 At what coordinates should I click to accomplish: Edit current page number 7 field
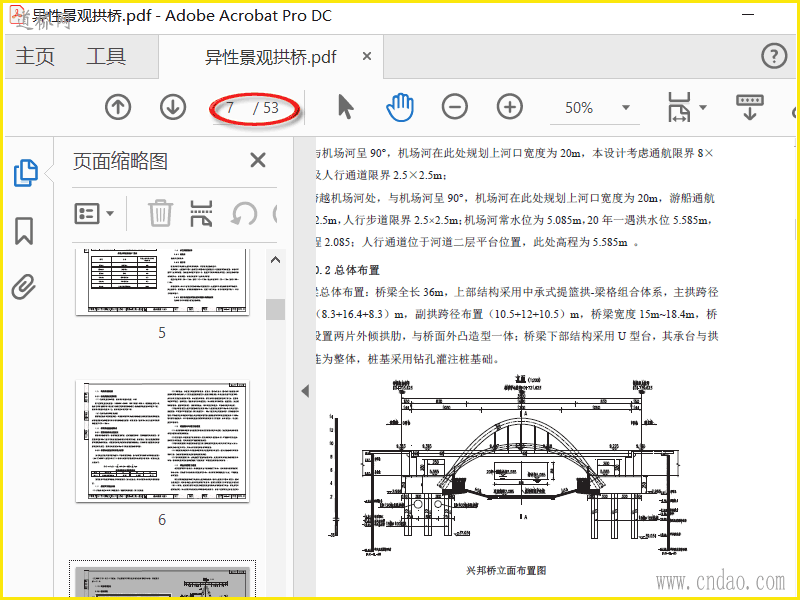click(231, 108)
